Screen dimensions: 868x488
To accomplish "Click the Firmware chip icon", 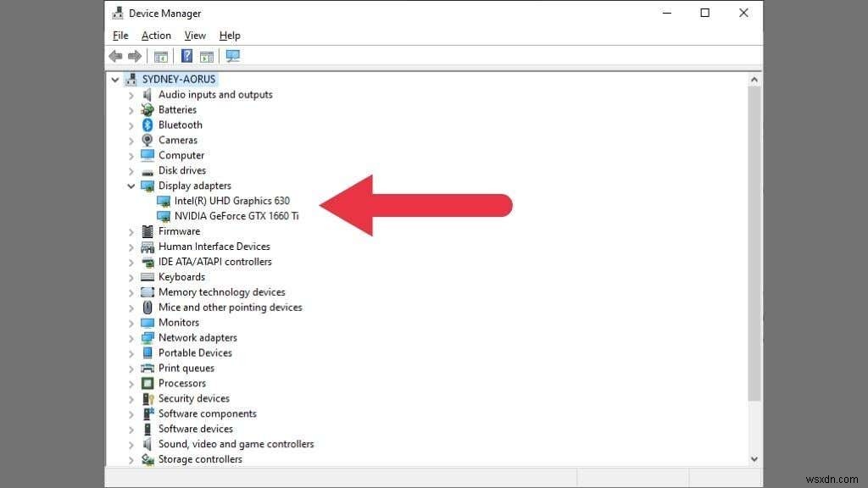I will tap(147, 231).
